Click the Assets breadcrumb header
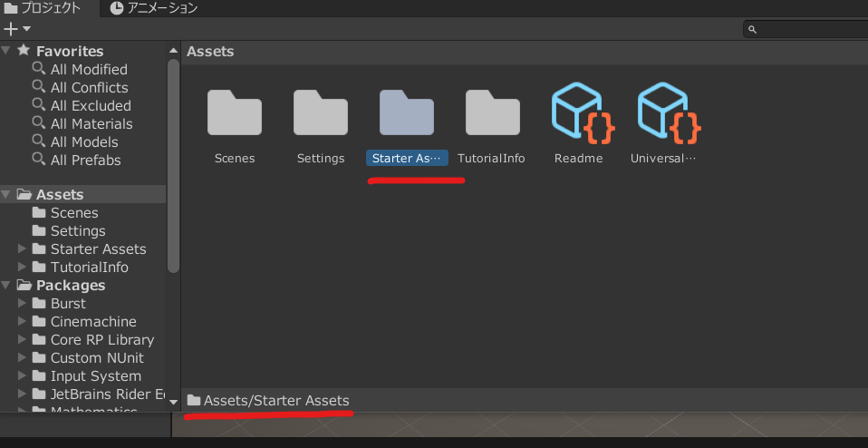The image size is (868, 448). [210, 52]
